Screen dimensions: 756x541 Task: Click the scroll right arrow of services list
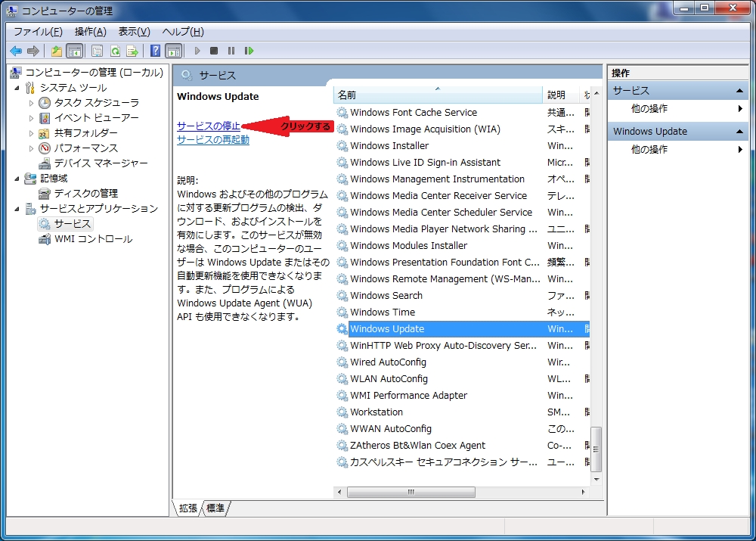tap(584, 492)
